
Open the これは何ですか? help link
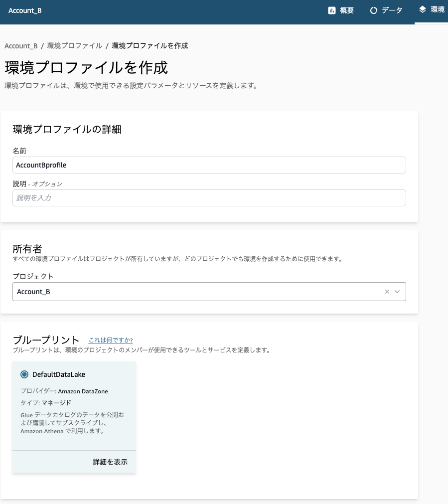110,340
